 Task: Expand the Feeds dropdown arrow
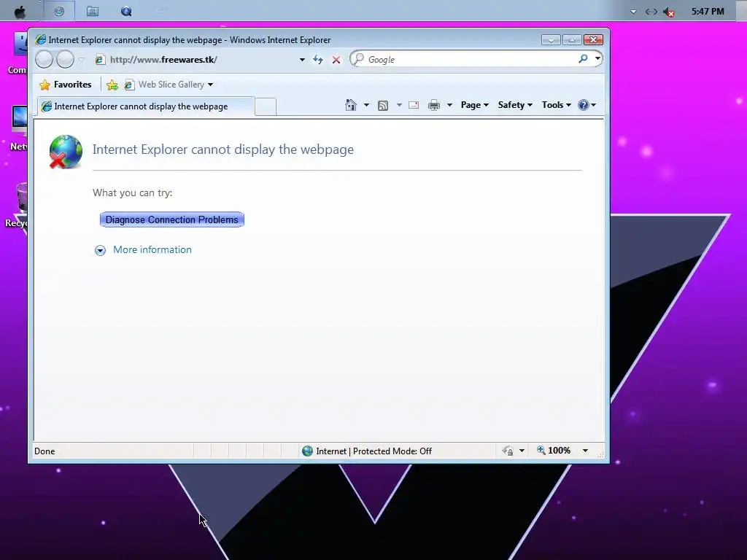pos(399,105)
